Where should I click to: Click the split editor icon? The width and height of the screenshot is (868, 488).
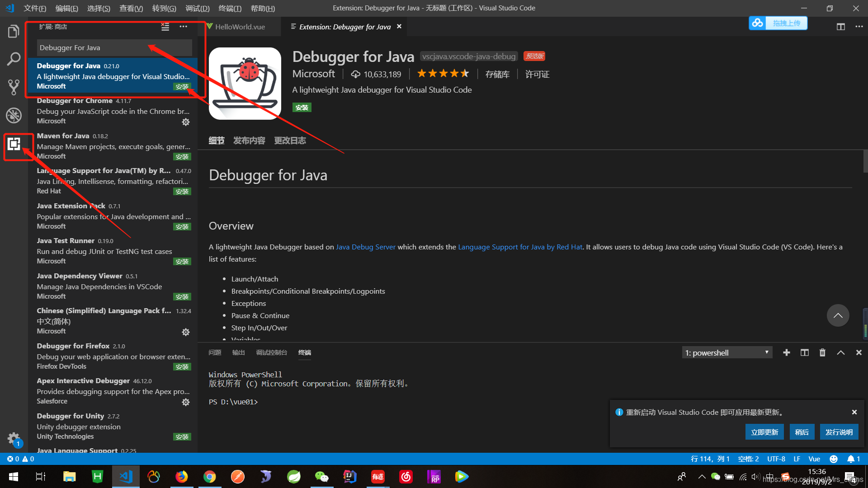[840, 27]
